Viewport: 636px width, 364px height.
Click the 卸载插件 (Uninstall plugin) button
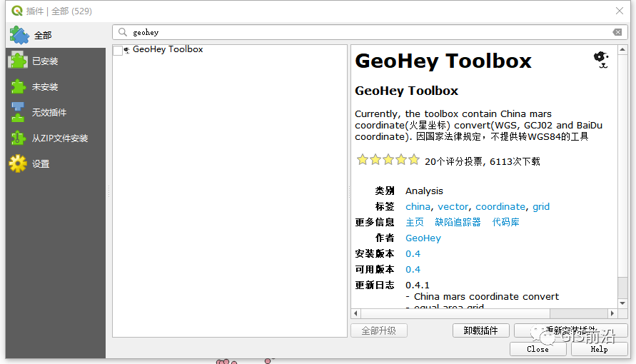(480, 330)
